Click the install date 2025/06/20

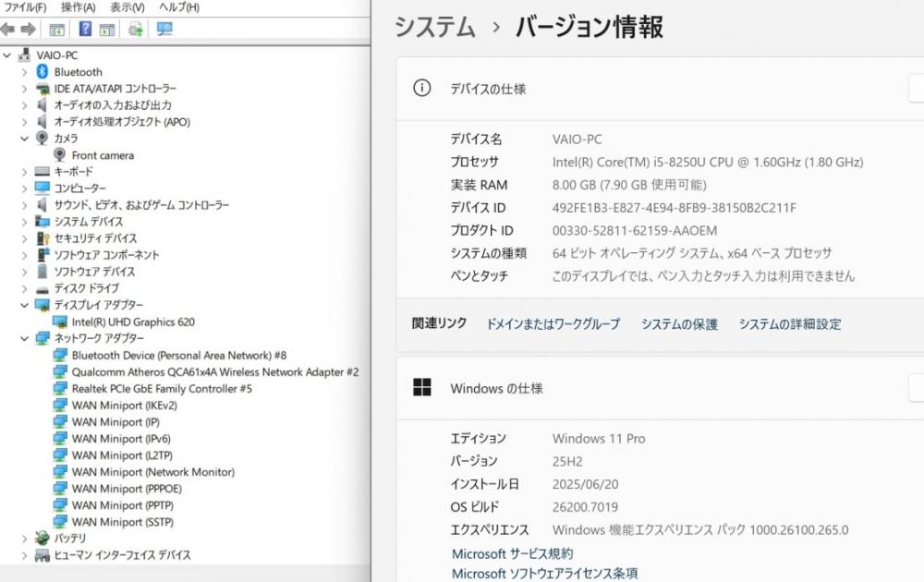585,484
